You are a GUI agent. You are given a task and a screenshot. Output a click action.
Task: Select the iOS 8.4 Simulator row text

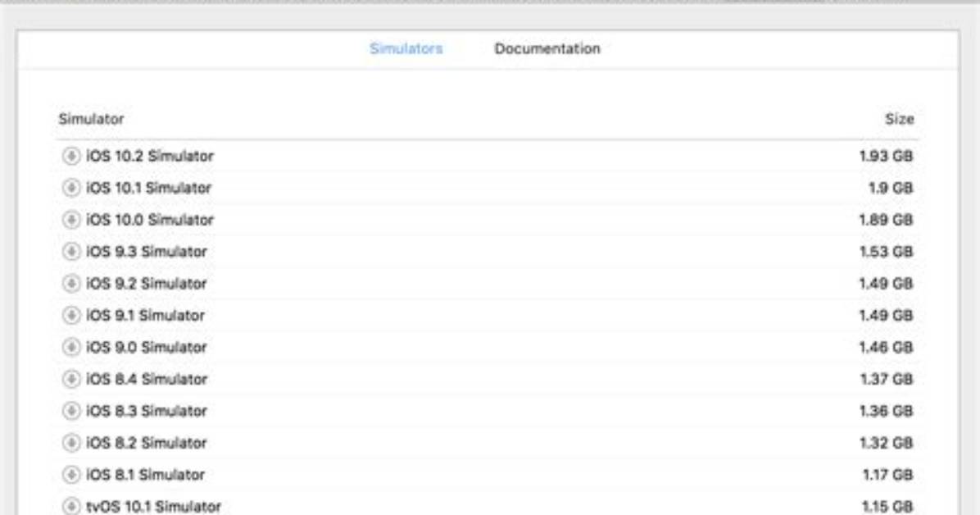[x=146, y=379]
